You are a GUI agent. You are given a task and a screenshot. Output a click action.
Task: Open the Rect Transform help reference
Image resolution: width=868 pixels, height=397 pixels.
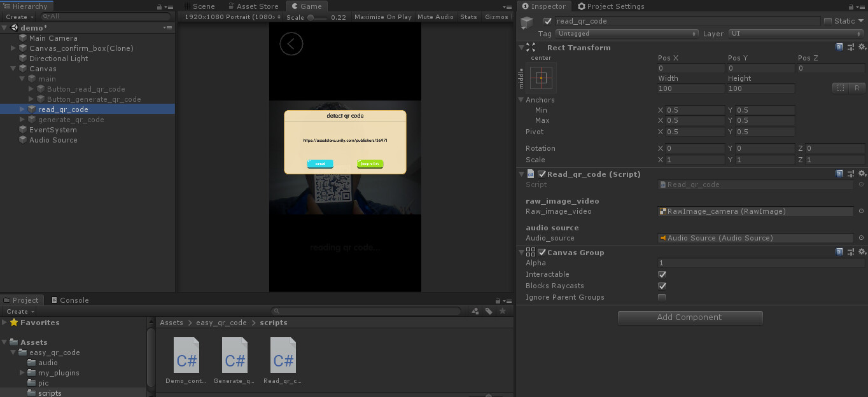(839, 46)
